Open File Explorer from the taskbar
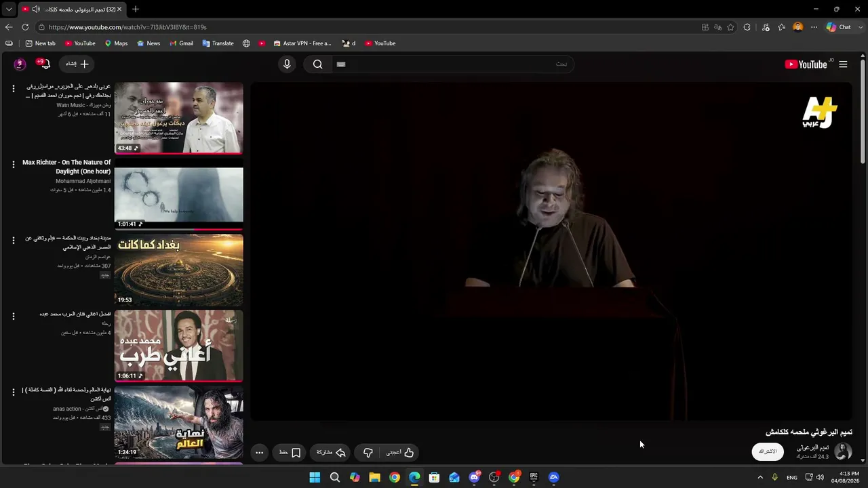Screen dimensions: 868x488 (374, 478)
